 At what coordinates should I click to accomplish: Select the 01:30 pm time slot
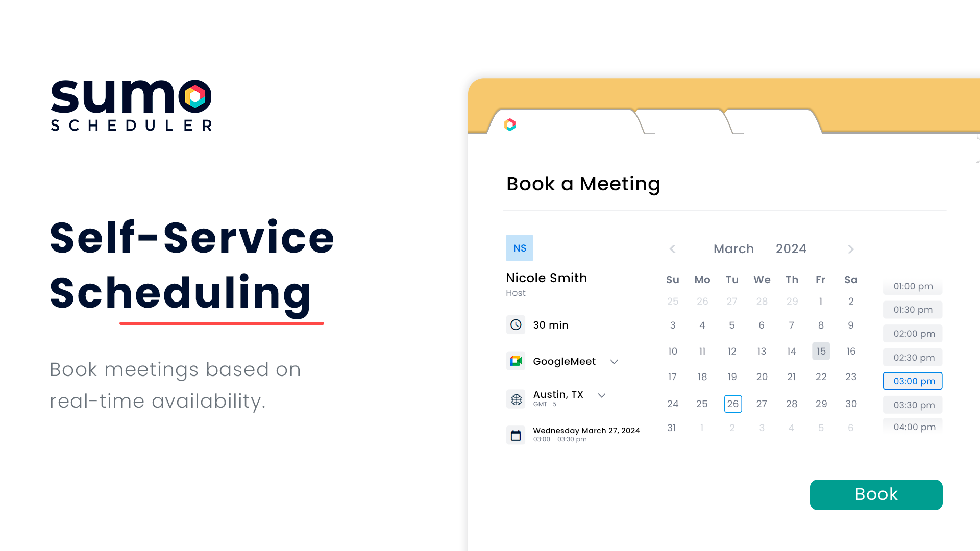(912, 310)
